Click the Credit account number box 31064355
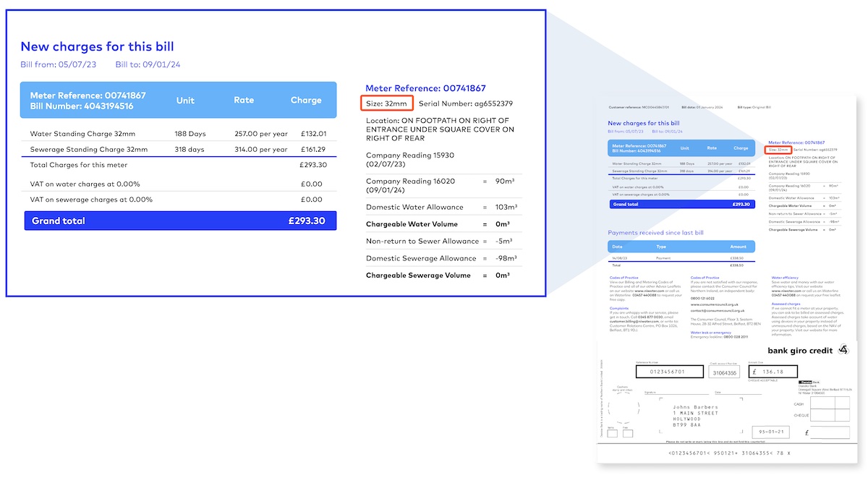The height and width of the screenshot is (478, 868). coord(724,372)
